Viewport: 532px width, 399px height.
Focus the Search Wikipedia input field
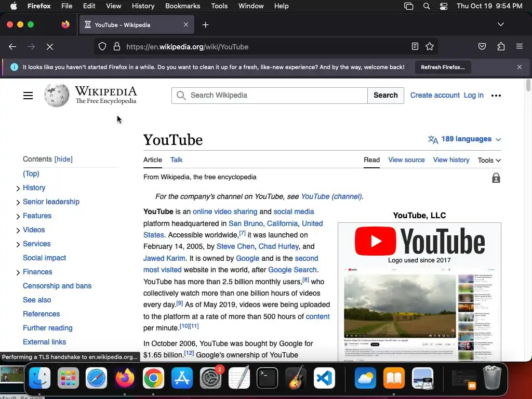click(x=270, y=96)
